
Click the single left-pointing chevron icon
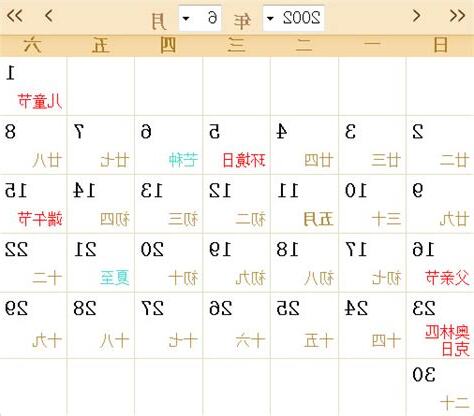tap(49, 16)
